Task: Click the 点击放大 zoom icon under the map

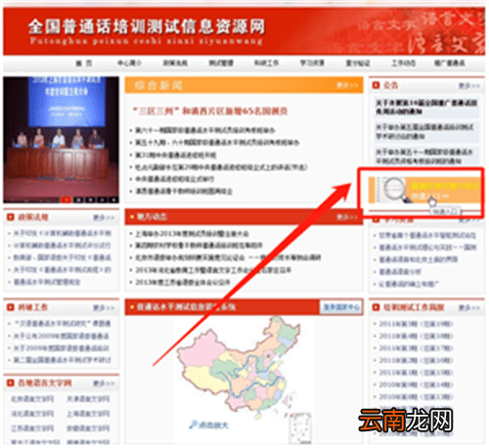Action: 193,424
